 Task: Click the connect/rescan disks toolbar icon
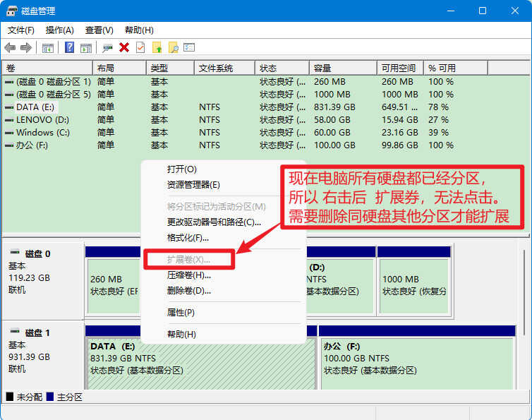[107, 48]
